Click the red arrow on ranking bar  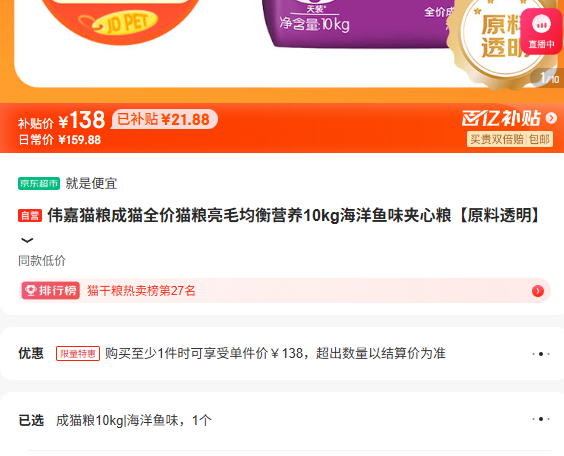pyautogui.click(x=538, y=291)
